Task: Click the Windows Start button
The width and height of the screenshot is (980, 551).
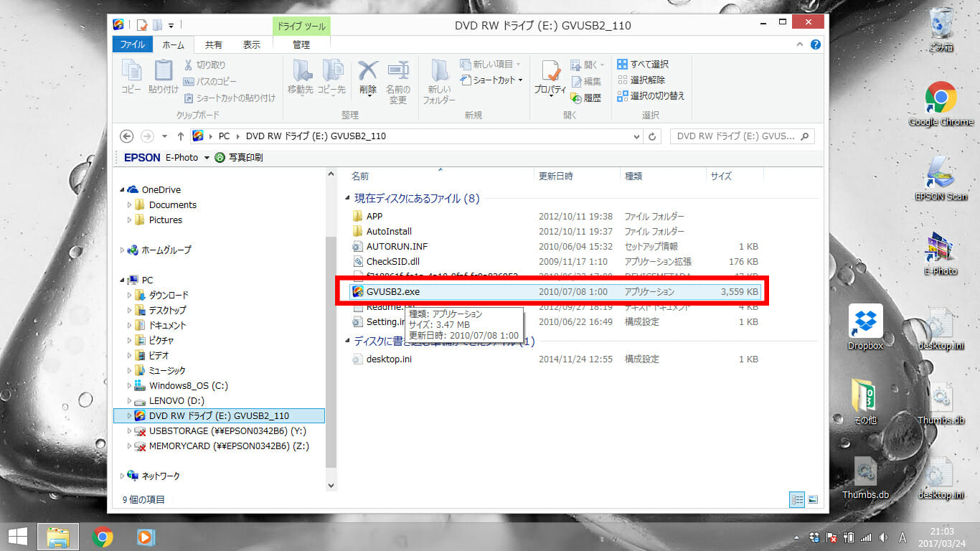Action: tap(17, 537)
